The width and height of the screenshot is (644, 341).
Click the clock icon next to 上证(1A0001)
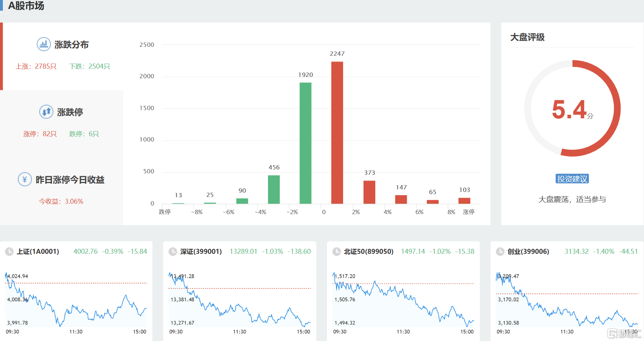pyautogui.click(x=9, y=252)
